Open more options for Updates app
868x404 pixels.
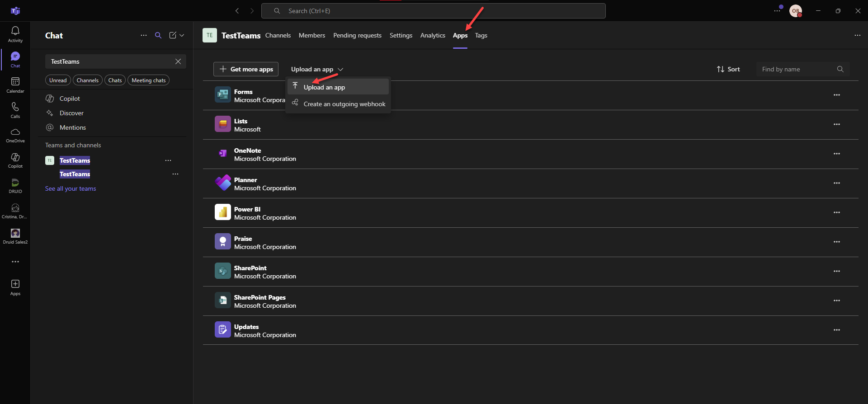pos(837,330)
